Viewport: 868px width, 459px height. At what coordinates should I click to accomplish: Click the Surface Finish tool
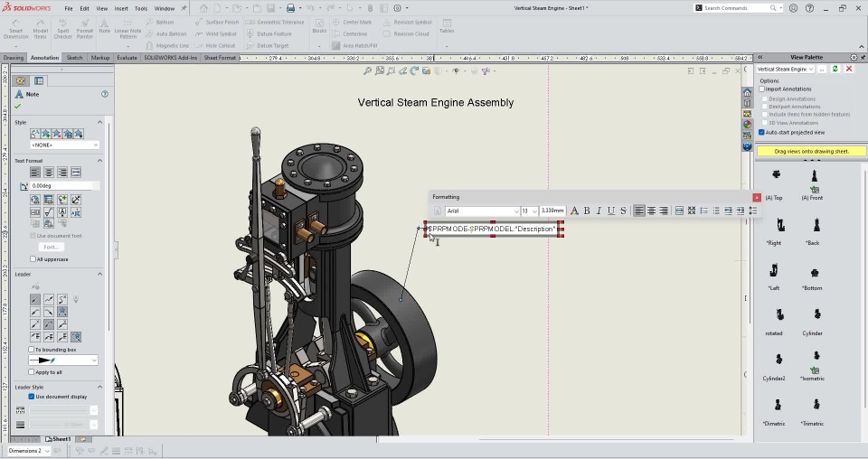click(217, 22)
